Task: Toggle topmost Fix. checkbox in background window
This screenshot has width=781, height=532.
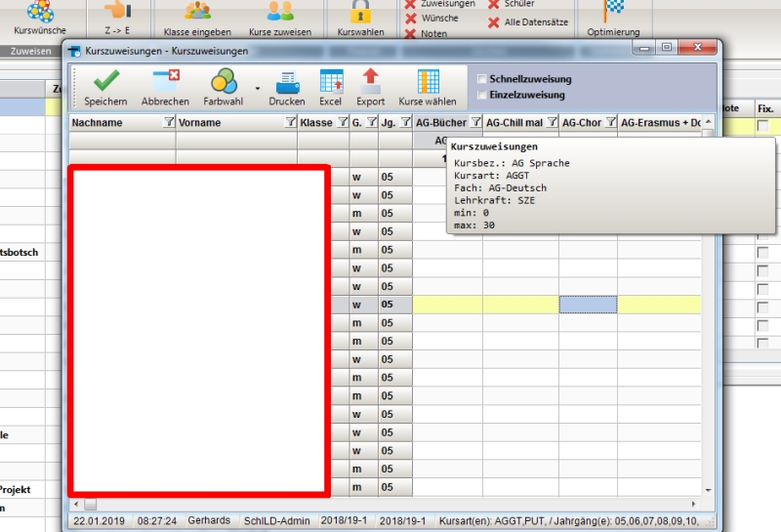Action: 762,126
